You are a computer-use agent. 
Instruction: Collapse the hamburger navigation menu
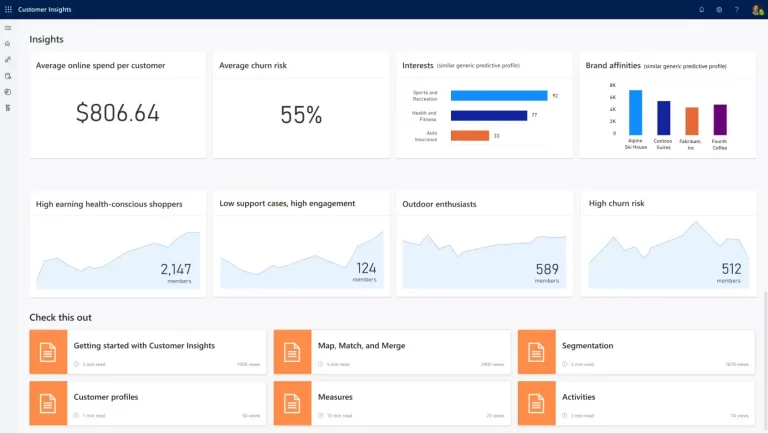(x=8, y=28)
